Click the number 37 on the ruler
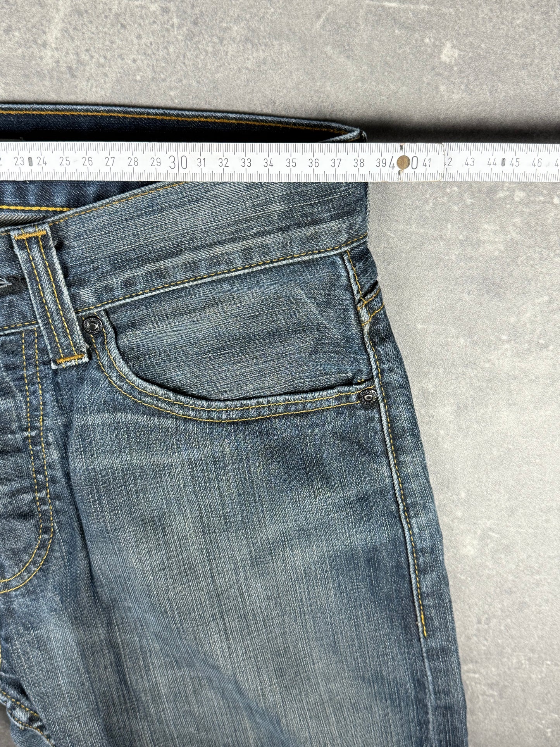The image size is (560, 747). [337, 163]
